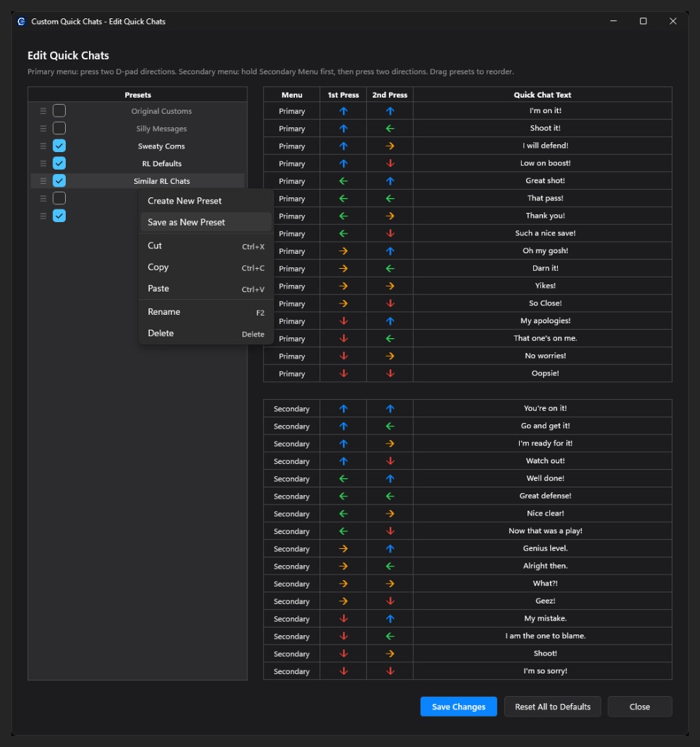Click the 1st Press down arrow for "My apologies!"

coord(344,321)
